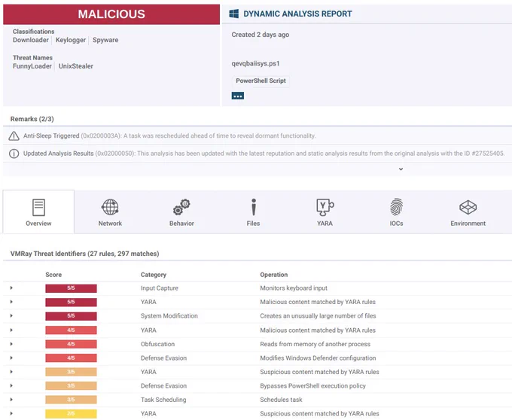The image size is (512, 420).
Task: Open the YARA tab
Action: pyautogui.click(x=325, y=212)
